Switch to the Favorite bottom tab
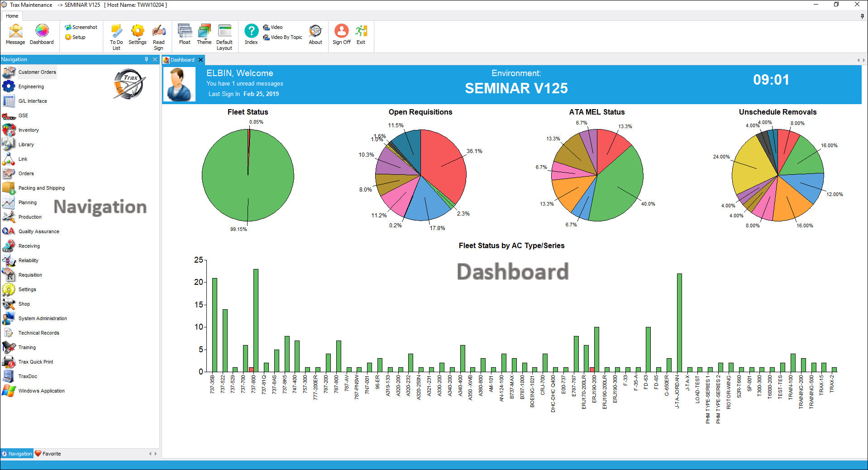The image size is (868, 470). click(48, 454)
